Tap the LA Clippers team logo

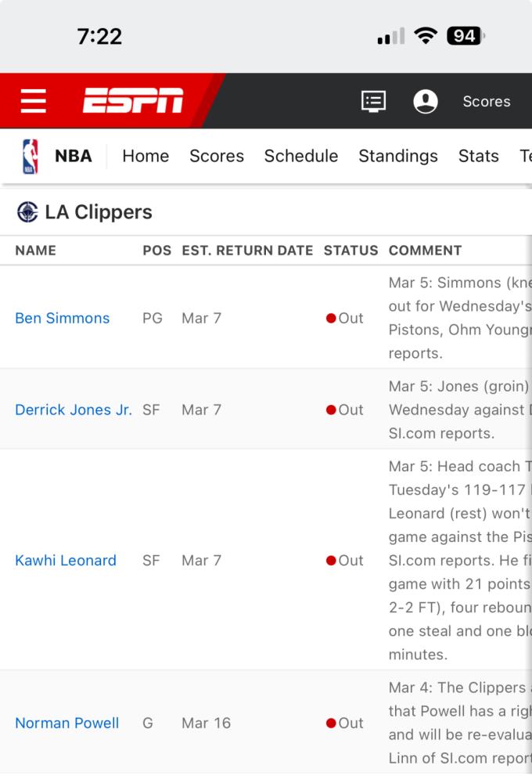tap(27, 211)
